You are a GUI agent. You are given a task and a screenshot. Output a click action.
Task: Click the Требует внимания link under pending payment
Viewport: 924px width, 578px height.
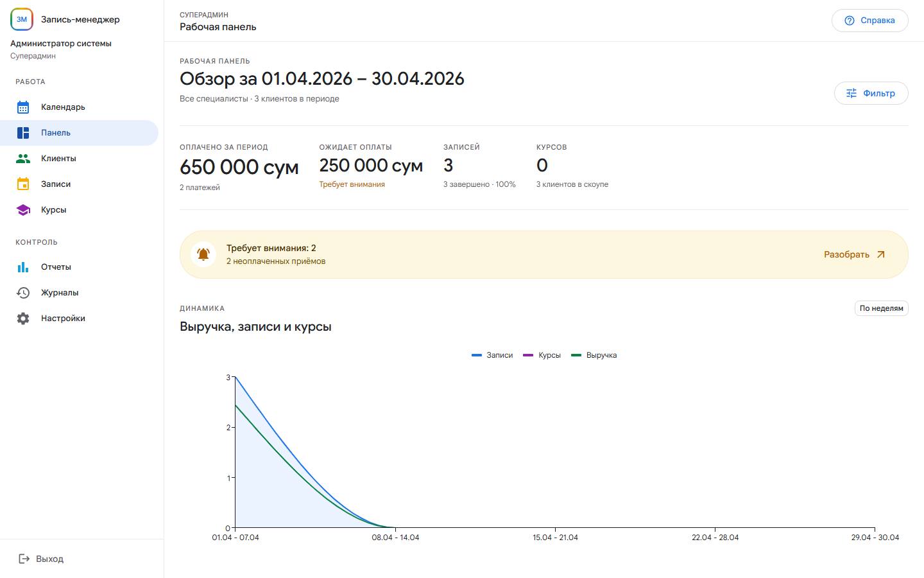click(x=352, y=184)
